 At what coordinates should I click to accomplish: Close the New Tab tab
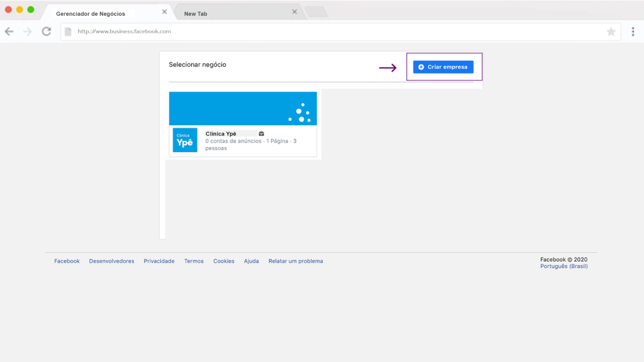click(x=294, y=12)
